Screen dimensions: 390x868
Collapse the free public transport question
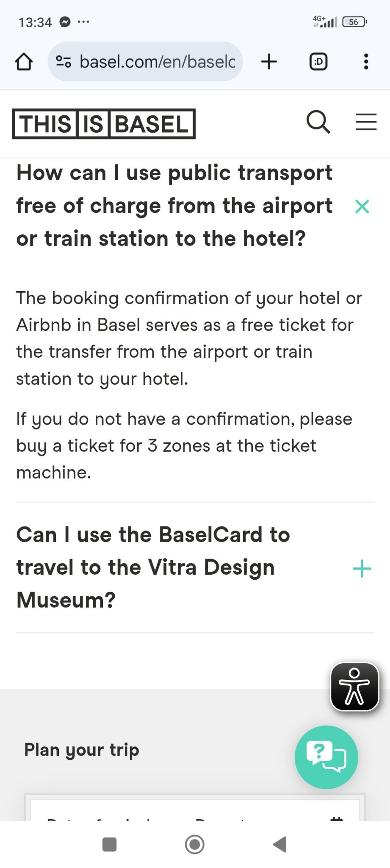point(362,206)
